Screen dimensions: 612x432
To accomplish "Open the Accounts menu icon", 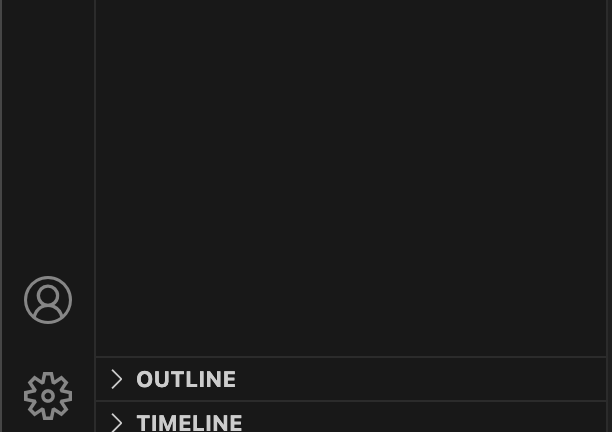I will [48, 300].
